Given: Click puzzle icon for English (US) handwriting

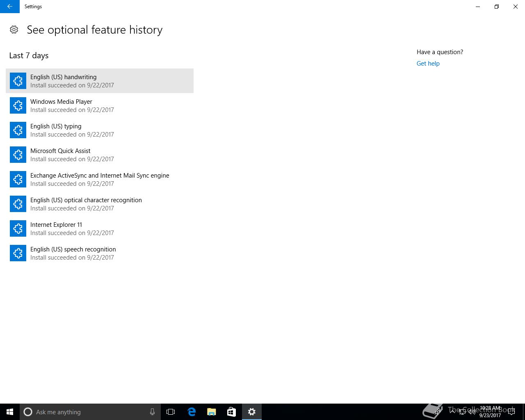Looking at the screenshot, I should (x=18, y=81).
